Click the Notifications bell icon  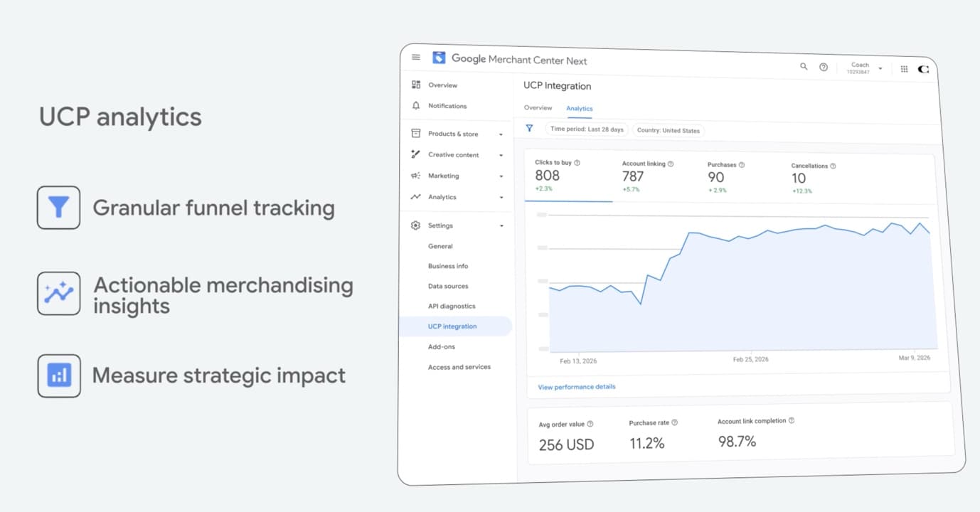(416, 105)
